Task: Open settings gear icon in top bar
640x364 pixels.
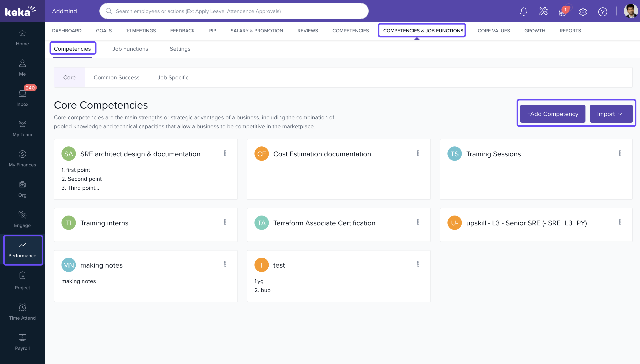Action: [x=583, y=11]
